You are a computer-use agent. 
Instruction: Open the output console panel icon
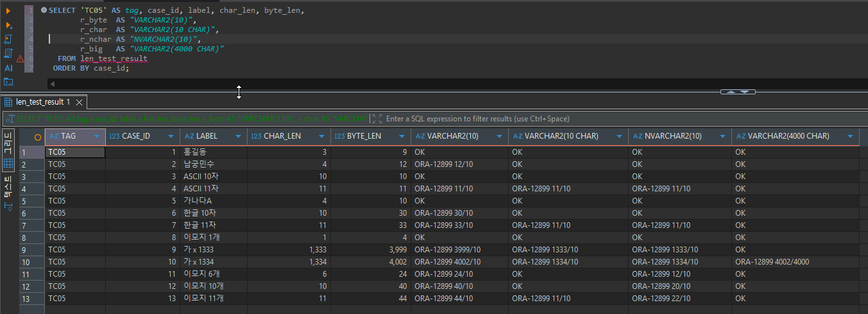pos(9,82)
